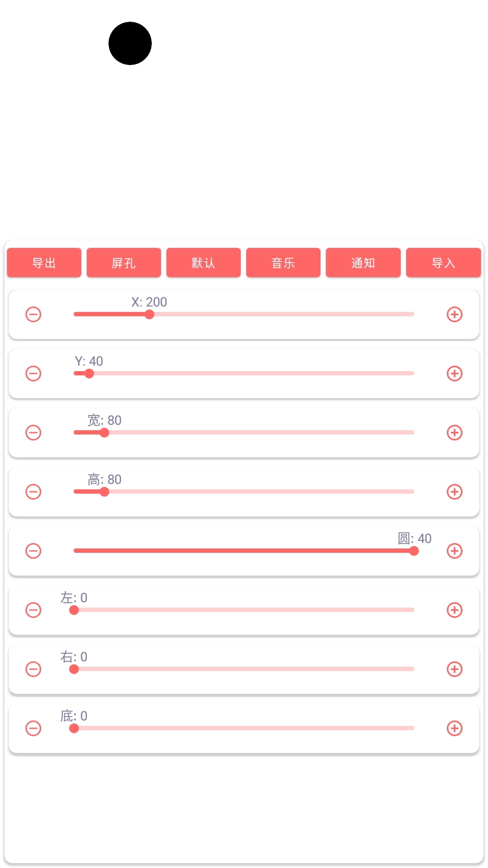Open the 音乐 music preset
The image size is (488, 868).
point(283,263)
